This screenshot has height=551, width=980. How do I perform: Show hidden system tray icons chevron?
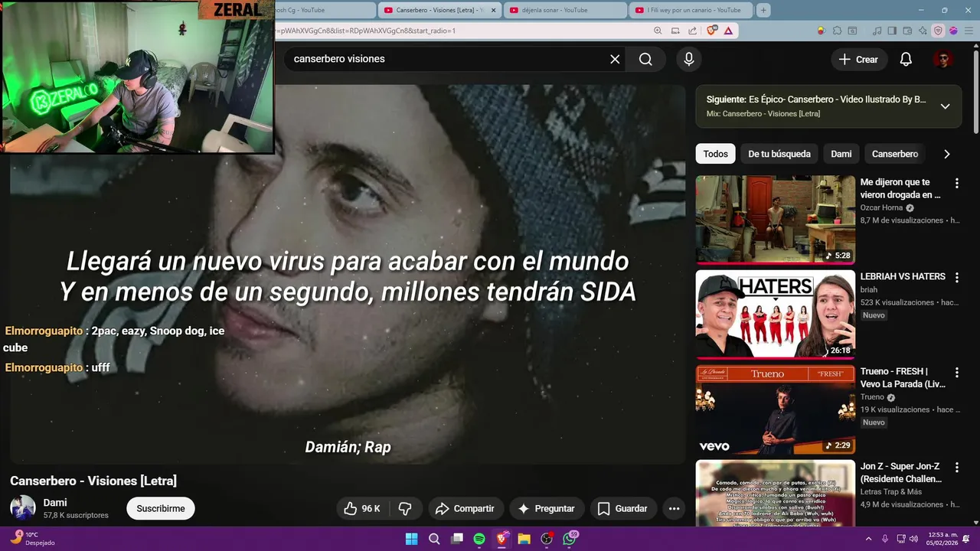coord(869,539)
